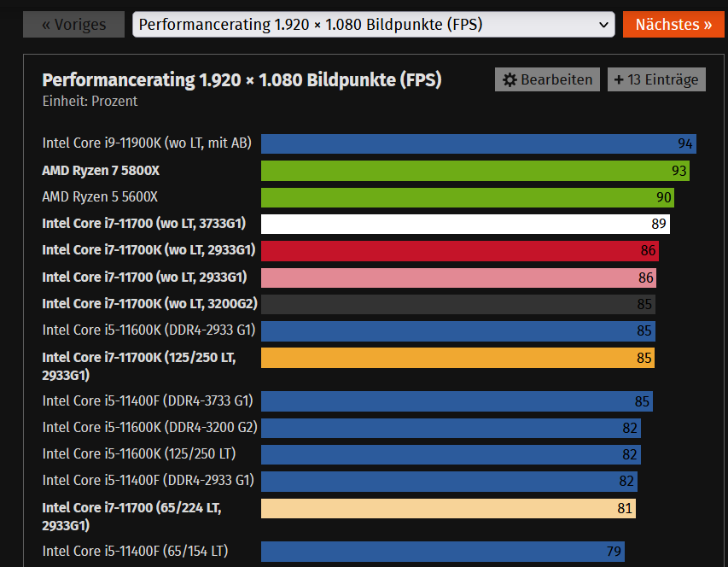Click the beige i7-11700 65/224 LT bar
Image resolution: width=728 pixels, height=567 pixels.
pyautogui.click(x=449, y=508)
